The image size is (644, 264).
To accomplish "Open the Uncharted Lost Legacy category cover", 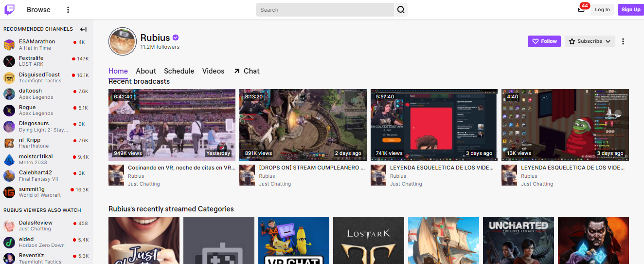I will (x=519, y=241).
